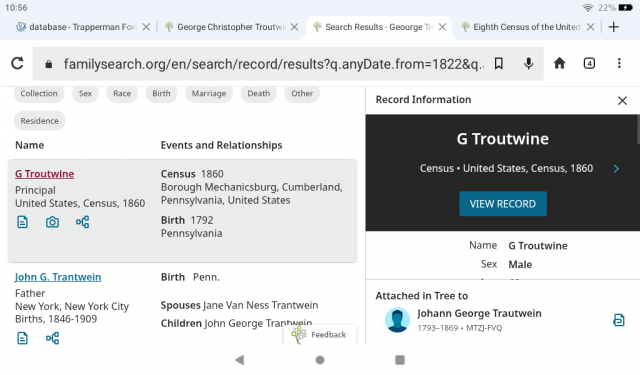Open tree attachment icon for G Troutwine
This screenshot has height=375, width=640.
(82, 222)
